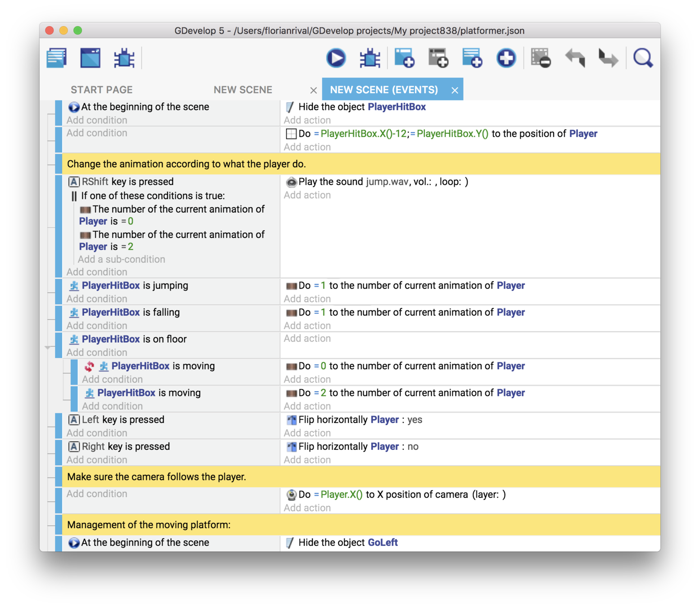The width and height of the screenshot is (700, 608).
Task: Click 'Flip horizontally Player : no' action
Action: tap(353, 446)
